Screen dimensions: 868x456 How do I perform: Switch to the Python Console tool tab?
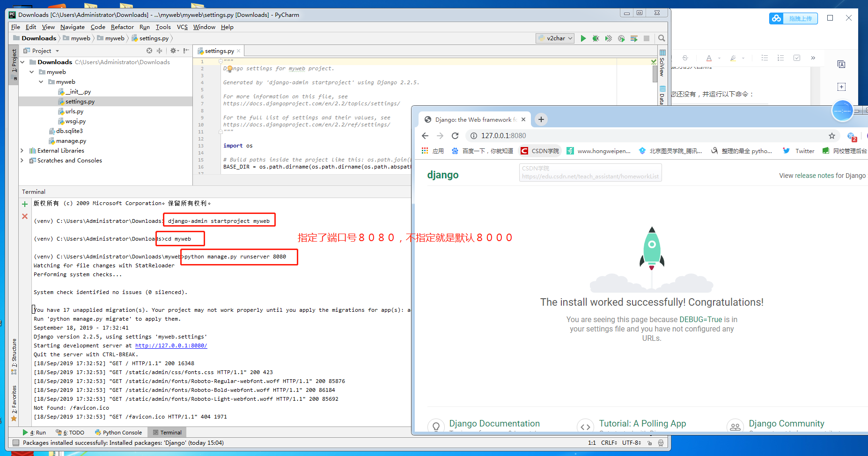pos(118,433)
